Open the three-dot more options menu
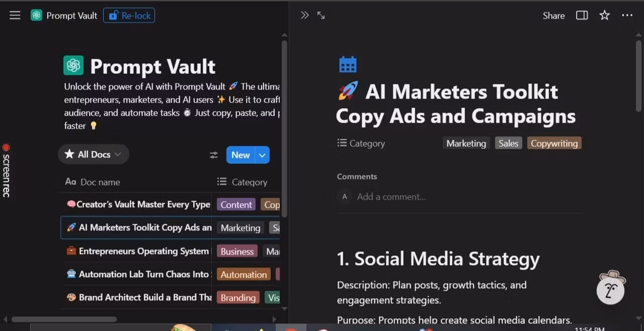644x331 pixels. tap(627, 16)
